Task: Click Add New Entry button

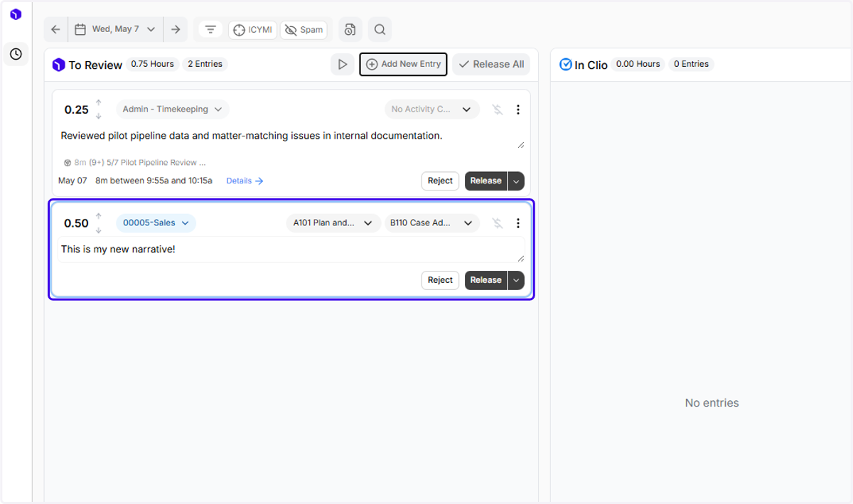Action: click(403, 64)
